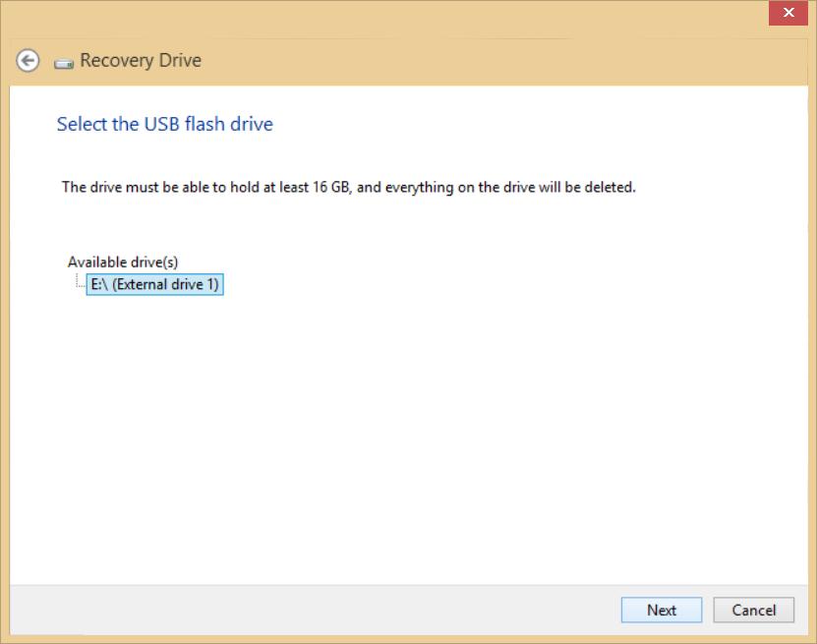This screenshot has width=817, height=644.
Task: Click the gray footer bar left of Next
Action: pos(313,610)
